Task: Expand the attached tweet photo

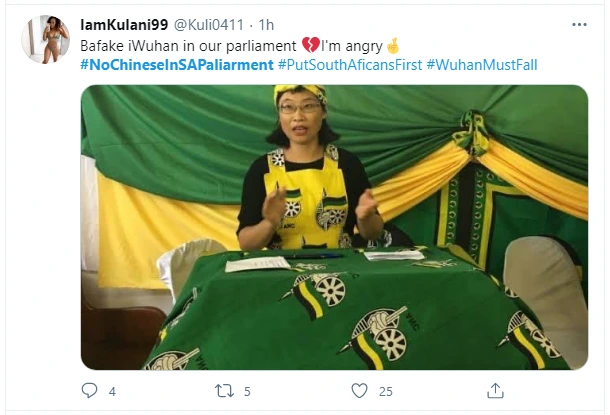Action: [x=334, y=227]
